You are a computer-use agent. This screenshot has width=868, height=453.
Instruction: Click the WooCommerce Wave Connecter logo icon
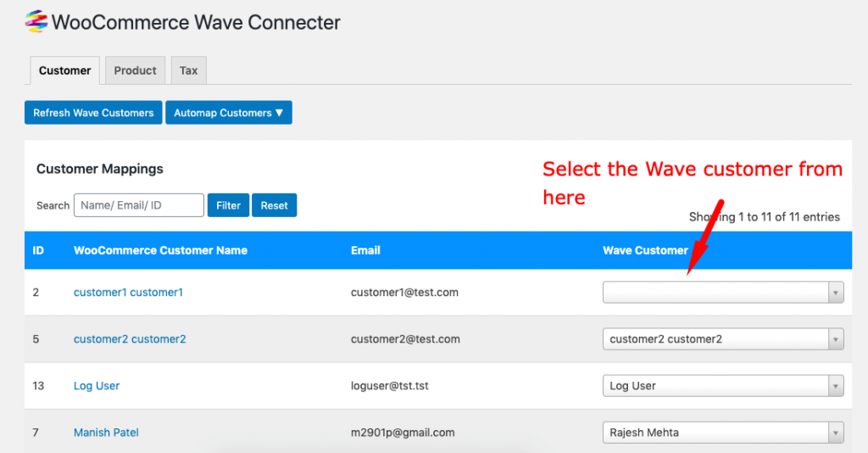coord(36,21)
